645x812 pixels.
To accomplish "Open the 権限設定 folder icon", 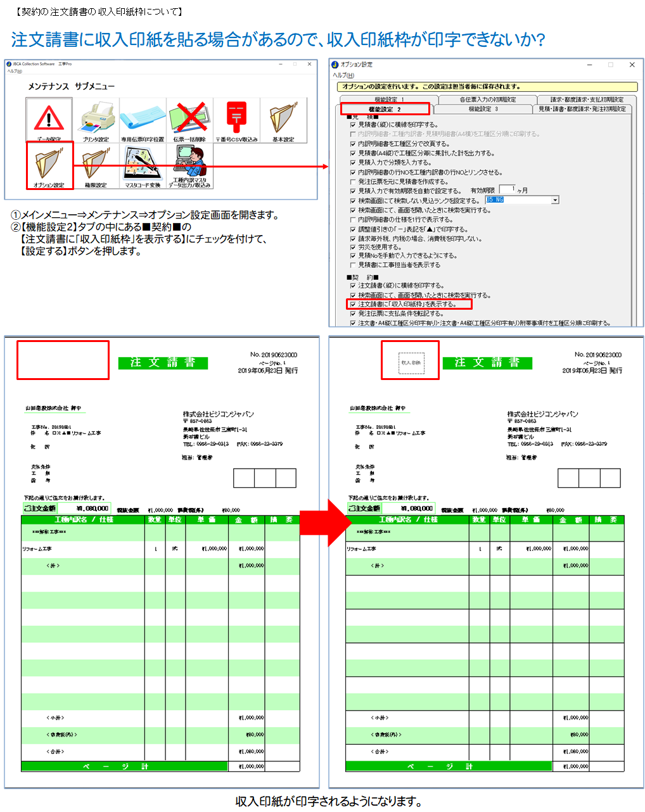I will click(96, 166).
